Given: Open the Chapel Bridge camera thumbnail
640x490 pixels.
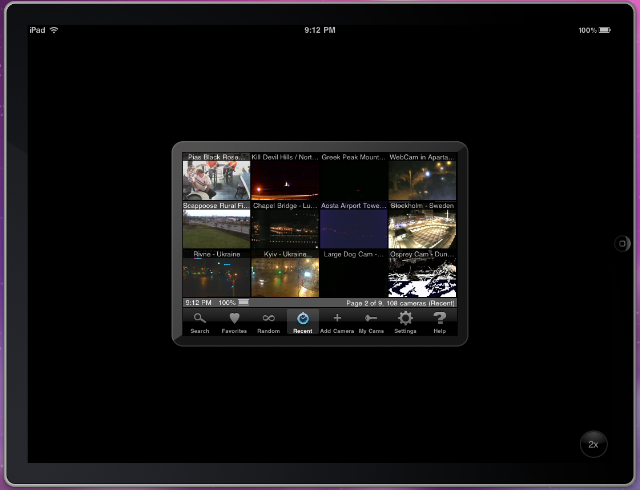Looking at the screenshot, I should (x=285, y=225).
